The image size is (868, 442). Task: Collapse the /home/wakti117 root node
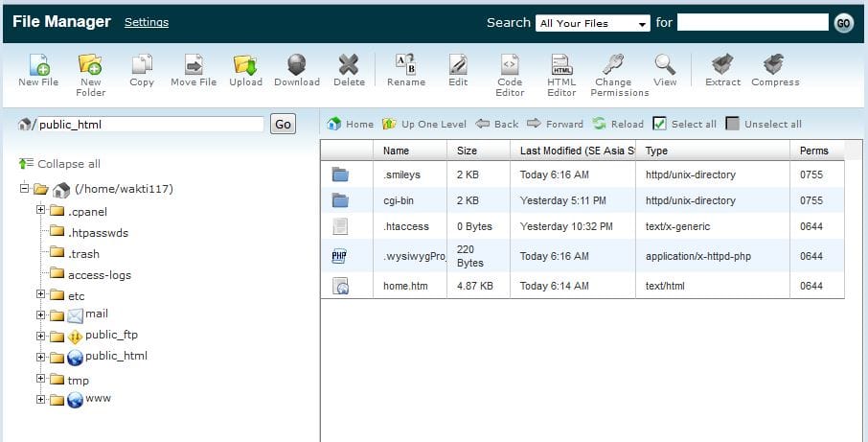24,188
